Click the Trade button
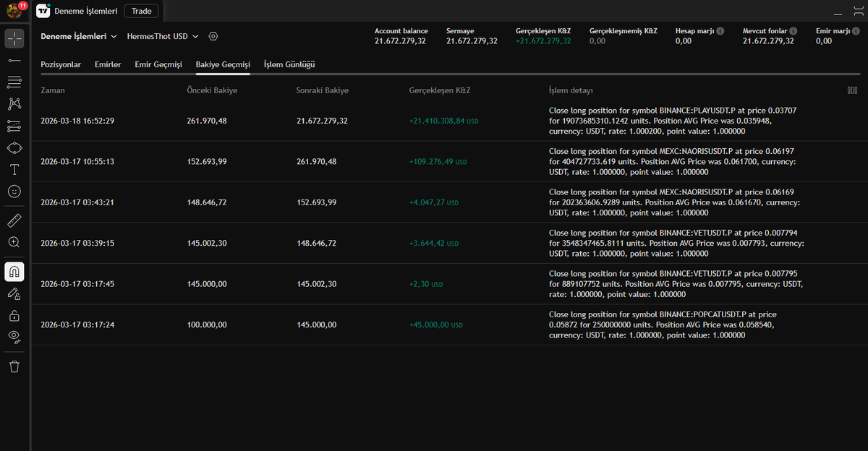This screenshot has height=451, width=868. tap(142, 11)
